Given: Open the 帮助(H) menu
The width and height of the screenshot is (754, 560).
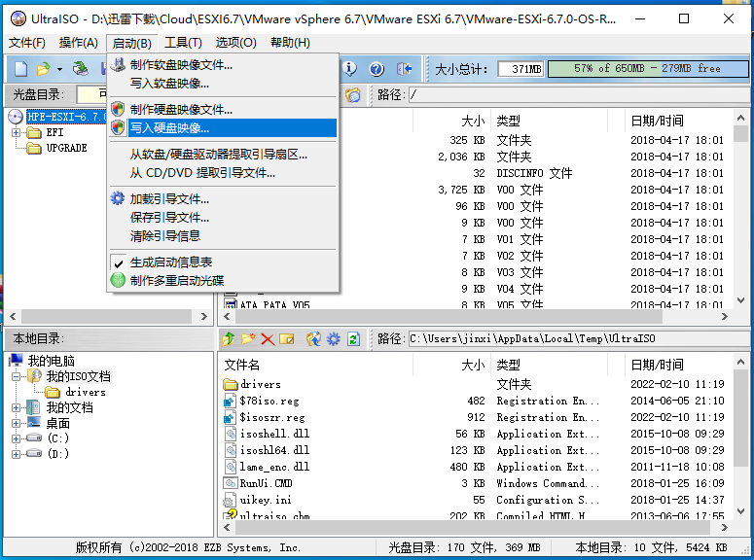Looking at the screenshot, I should pyautogui.click(x=290, y=43).
